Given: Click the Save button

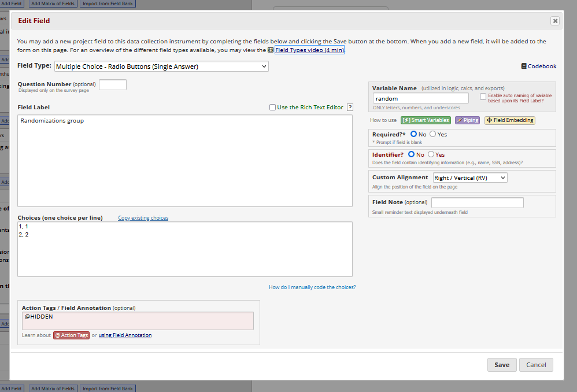Looking at the screenshot, I should point(501,365).
